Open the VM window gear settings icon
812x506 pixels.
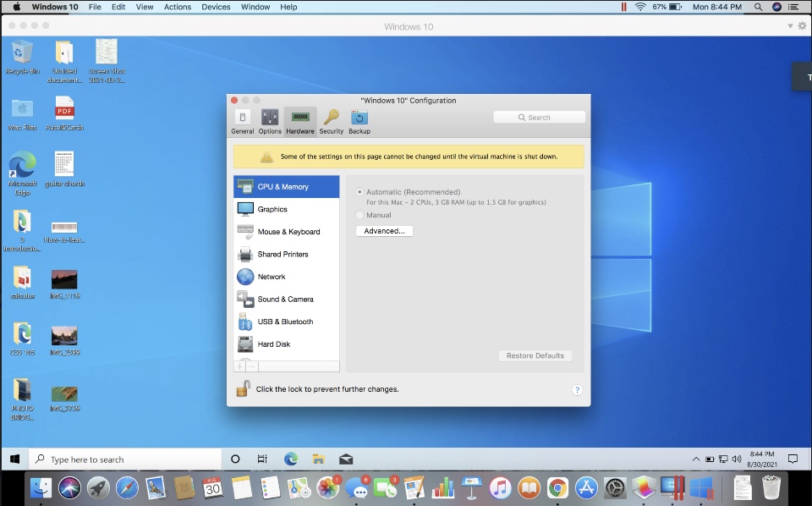pos(802,26)
